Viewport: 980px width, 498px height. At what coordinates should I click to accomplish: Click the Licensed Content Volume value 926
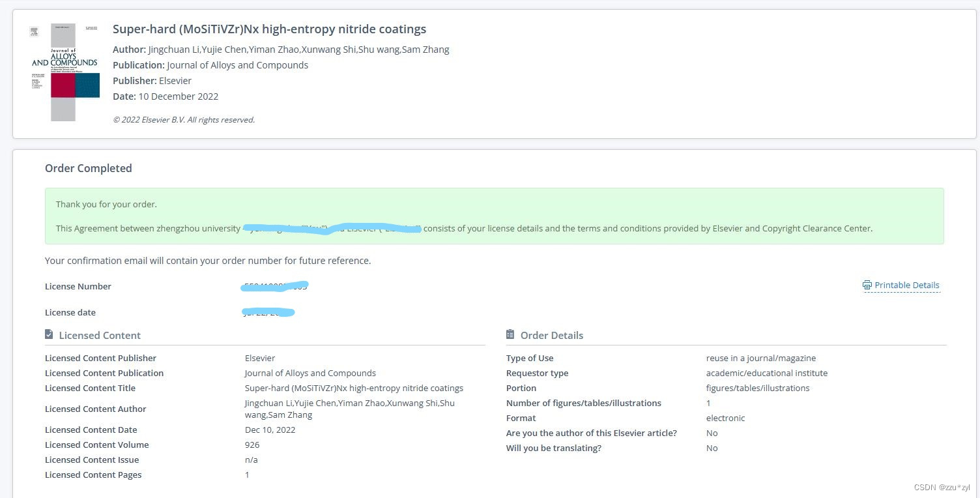252,445
